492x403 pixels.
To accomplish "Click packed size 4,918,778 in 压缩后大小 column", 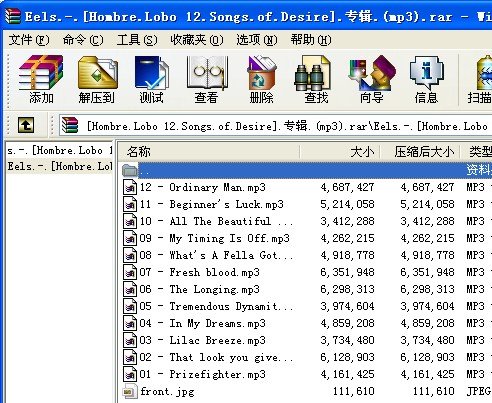I will [427, 255].
